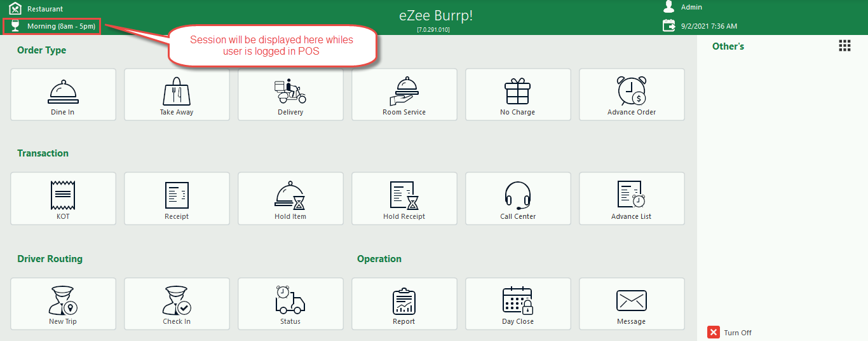Select the Delivery scooter tile

[290, 94]
